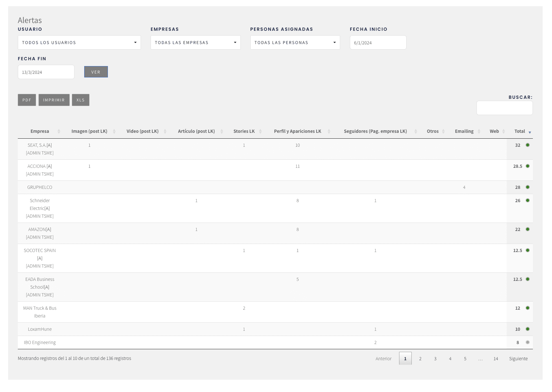Focus the Buscar search field
This screenshot has height=392, width=552.
coord(504,108)
